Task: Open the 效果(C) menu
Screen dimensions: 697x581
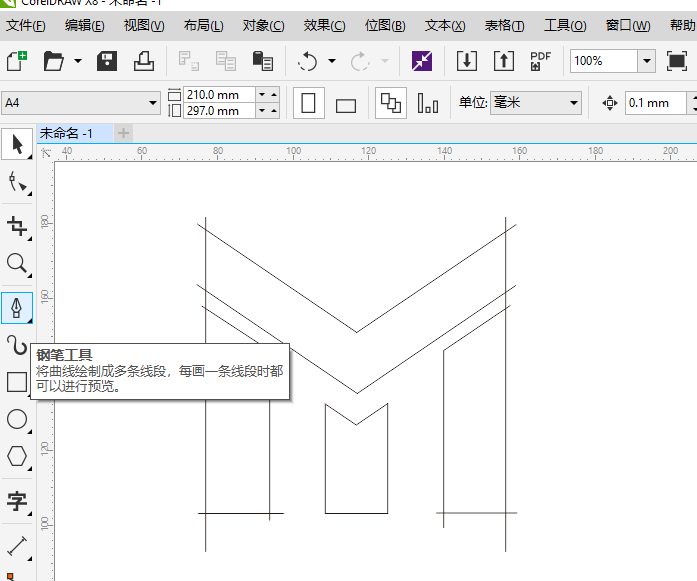Action: pos(324,25)
